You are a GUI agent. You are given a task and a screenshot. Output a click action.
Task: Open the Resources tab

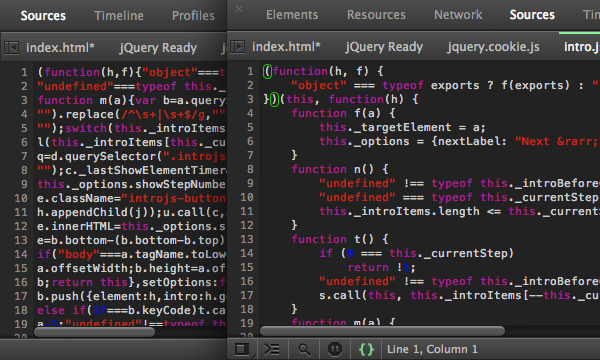click(x=376, y=15)
